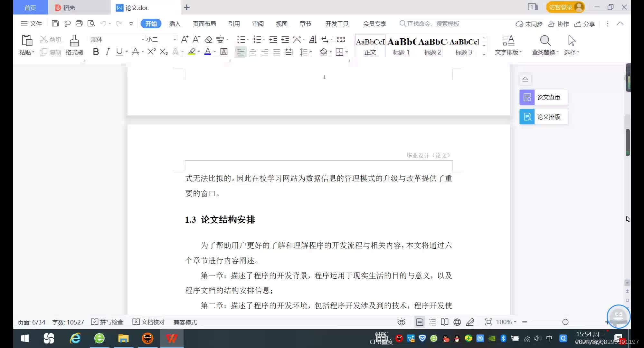Viewport: 644px width, 348px height.
Task: Click the 查找命令 search field
Action: coord(430,24)
